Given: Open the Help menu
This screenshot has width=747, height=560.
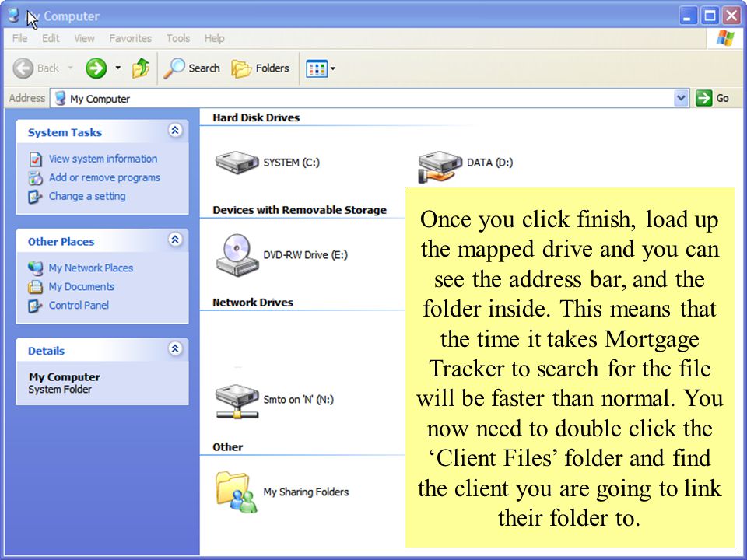Looking at the screenshot, I should (215, 38).
